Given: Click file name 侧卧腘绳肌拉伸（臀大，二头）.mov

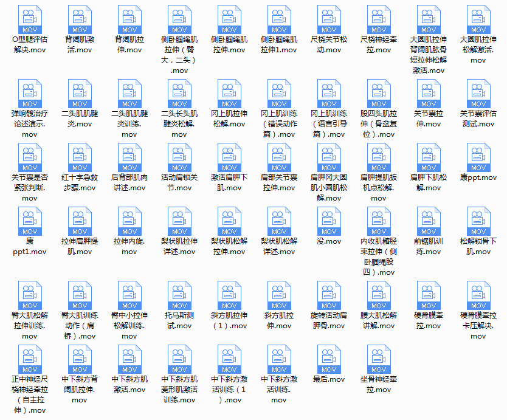Looking at the screenshot, I should click(x=179, y=55).
